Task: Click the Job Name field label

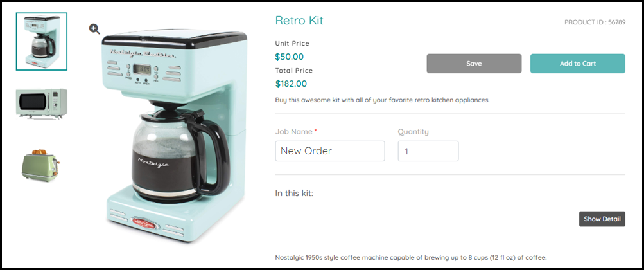Action: pos(293,132)
